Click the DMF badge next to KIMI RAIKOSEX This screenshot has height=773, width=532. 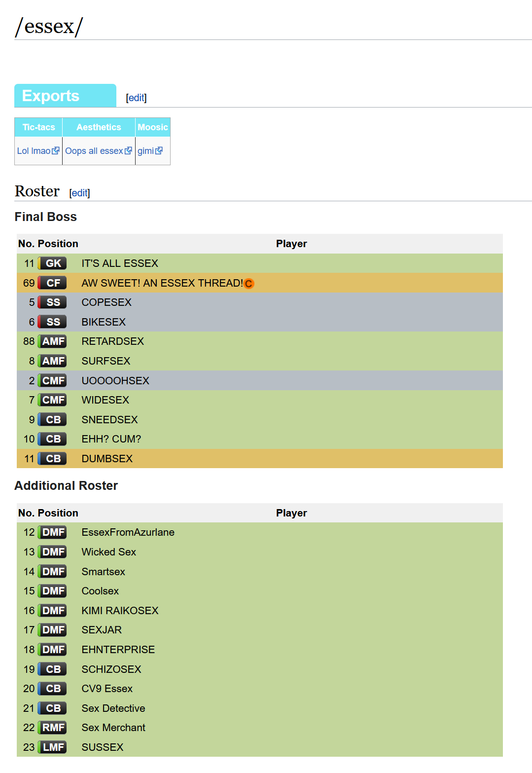click(x=52, y=611)
